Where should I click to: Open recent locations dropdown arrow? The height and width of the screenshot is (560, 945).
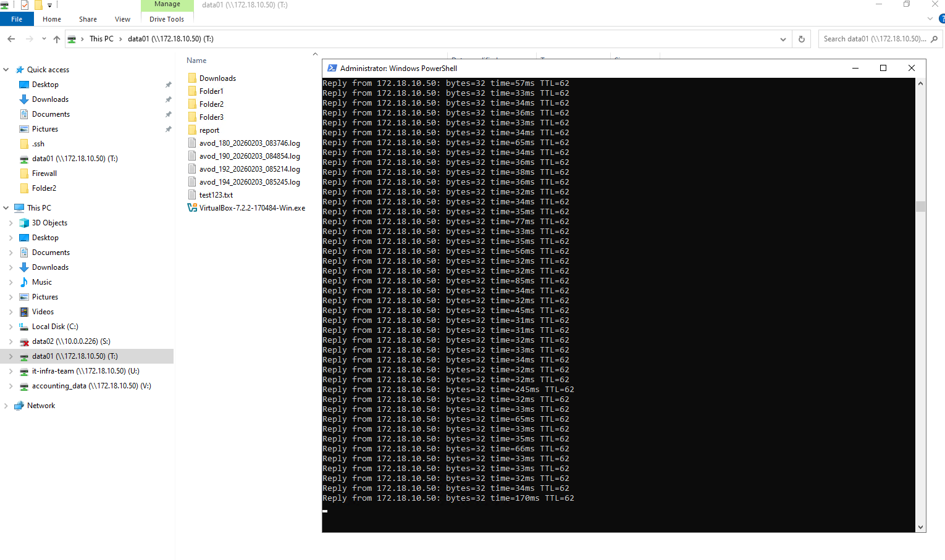tap(44, 39)
